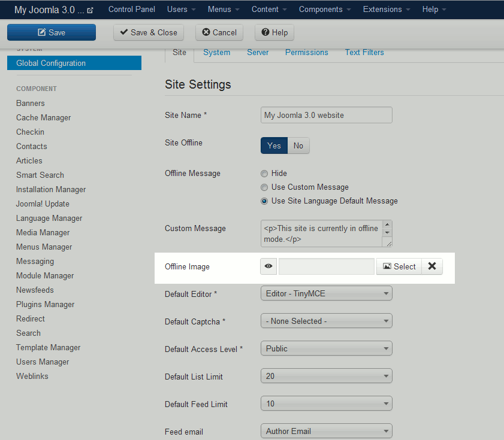Open the Default Access Level dropdown
504x440 pixels.
326,348
